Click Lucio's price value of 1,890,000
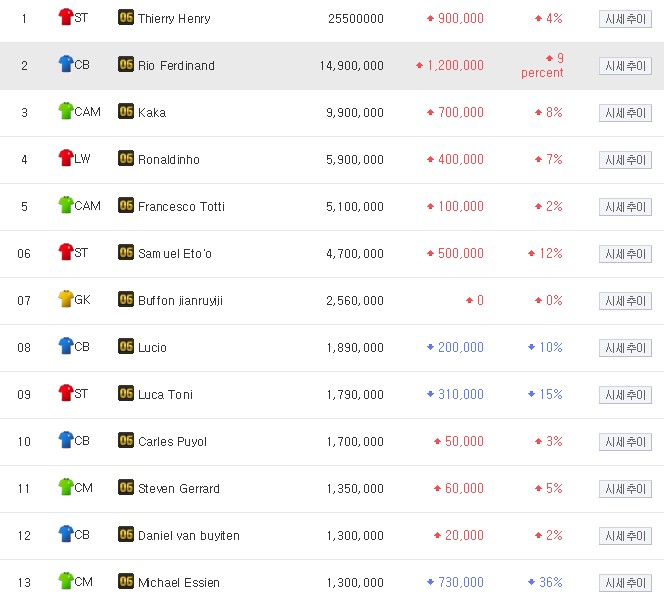 click(355, 347)
